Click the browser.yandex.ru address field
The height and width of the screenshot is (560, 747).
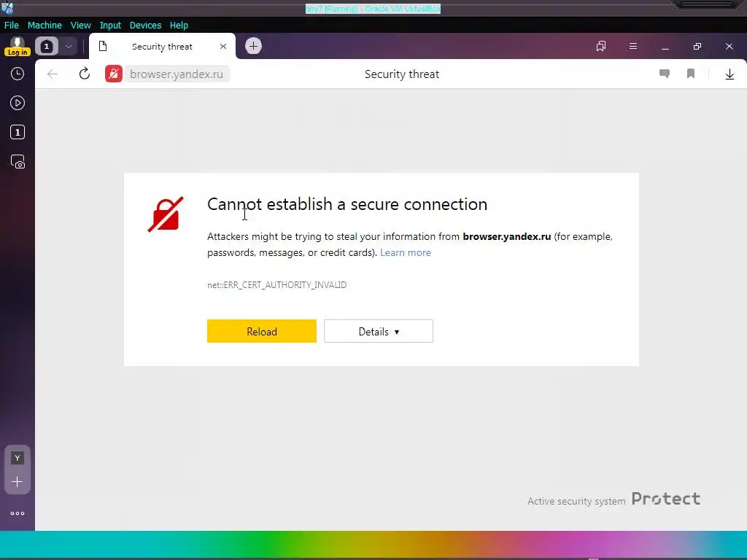(x=177, y=74)
